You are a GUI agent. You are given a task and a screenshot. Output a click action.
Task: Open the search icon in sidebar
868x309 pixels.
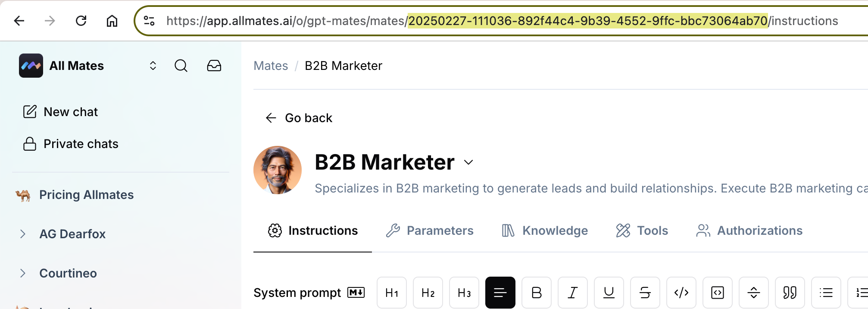click(x=181, y=66)
